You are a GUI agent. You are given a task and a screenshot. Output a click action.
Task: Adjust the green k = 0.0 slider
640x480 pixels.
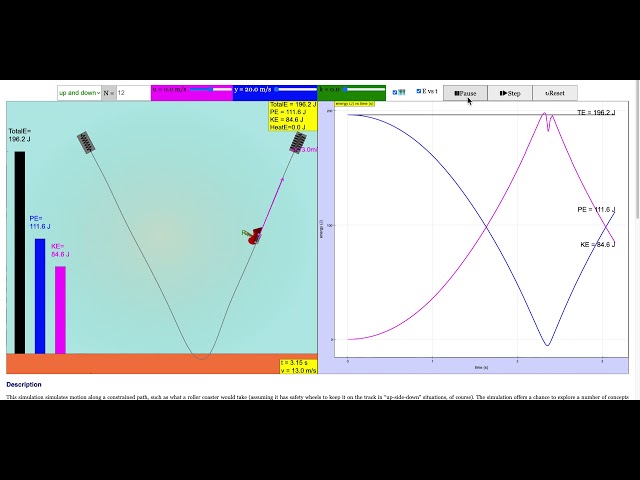(x=364, y=89)
